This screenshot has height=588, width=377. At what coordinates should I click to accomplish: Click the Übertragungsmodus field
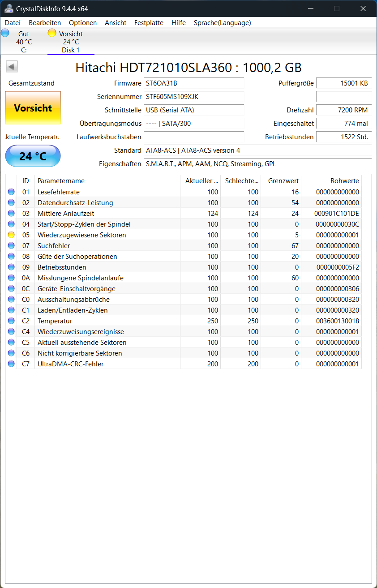tap(194, 124)
